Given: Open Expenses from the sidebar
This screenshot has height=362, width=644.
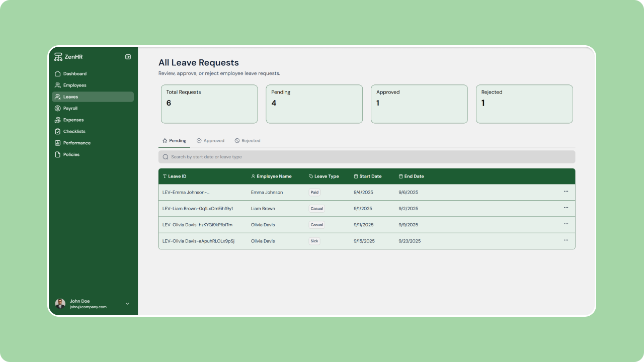Looking at the screenshot, I should 93,120.
